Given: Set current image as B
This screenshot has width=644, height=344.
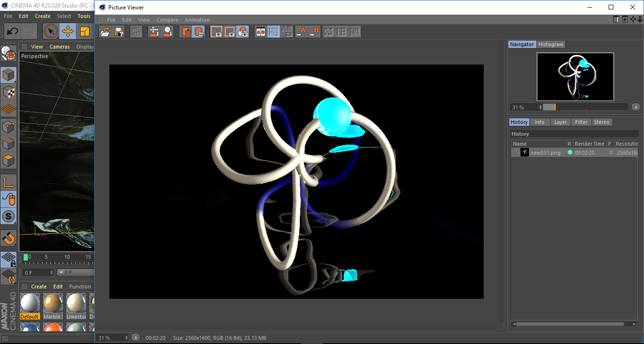Looking at the screenshot, I should [x=314, y=32].
